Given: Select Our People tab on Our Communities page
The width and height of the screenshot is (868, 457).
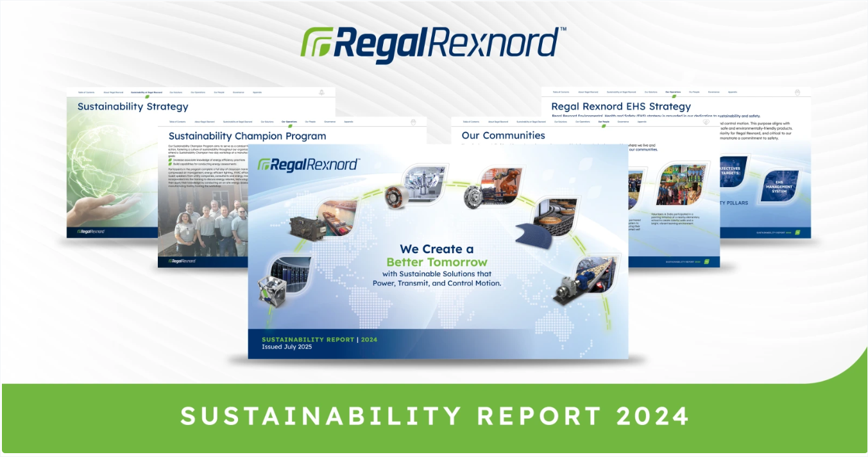Looking at the screenshot, I should tap(603, 121).
